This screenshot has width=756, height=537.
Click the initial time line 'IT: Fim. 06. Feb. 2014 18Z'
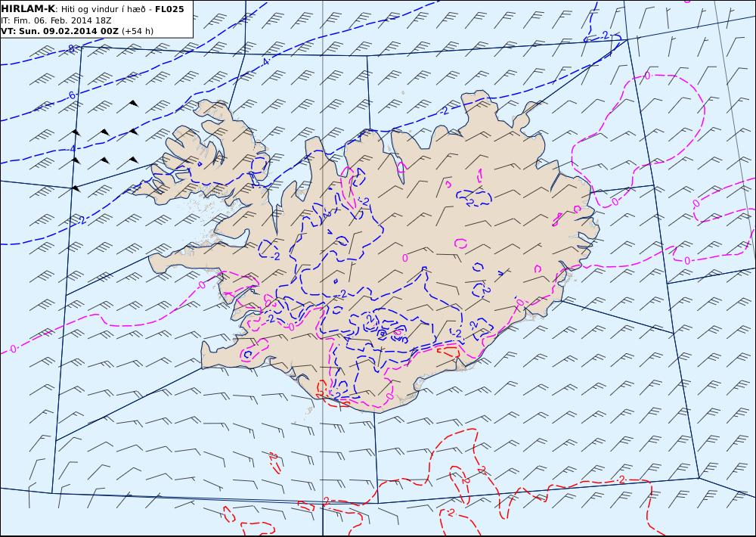(57, 20)
